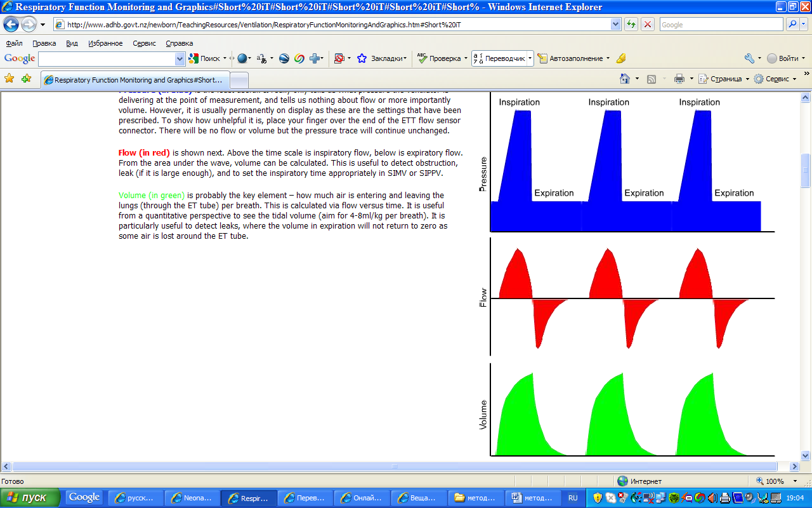The width and height of the screenshot is (812, 508).
Task: Click the address bar URL field
Action: [x=331, y=25]
